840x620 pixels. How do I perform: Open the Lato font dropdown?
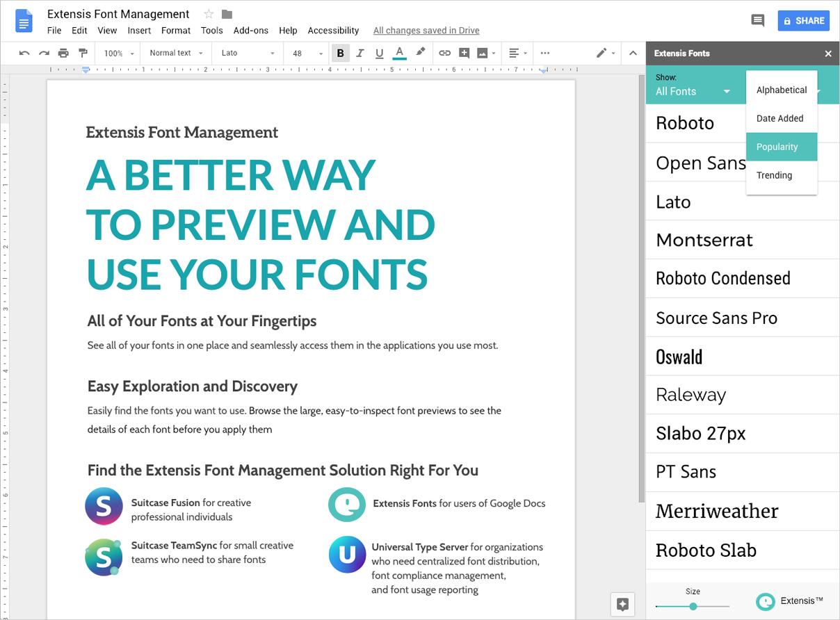pos(248,53)
